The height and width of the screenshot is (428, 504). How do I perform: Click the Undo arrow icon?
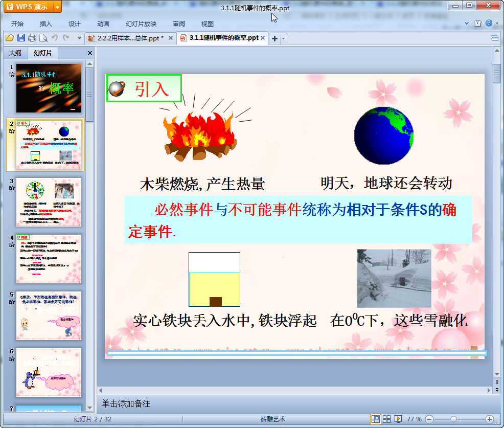point(55,38)
